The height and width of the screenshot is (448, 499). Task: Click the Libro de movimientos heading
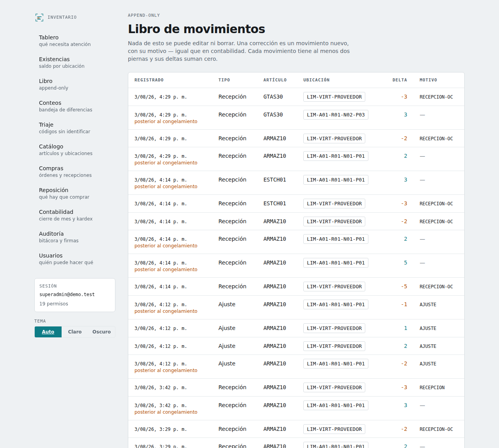click(x=196, y=29)
